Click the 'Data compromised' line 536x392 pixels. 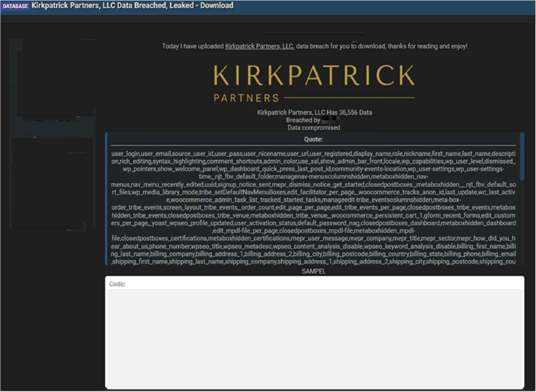(314, 128)
